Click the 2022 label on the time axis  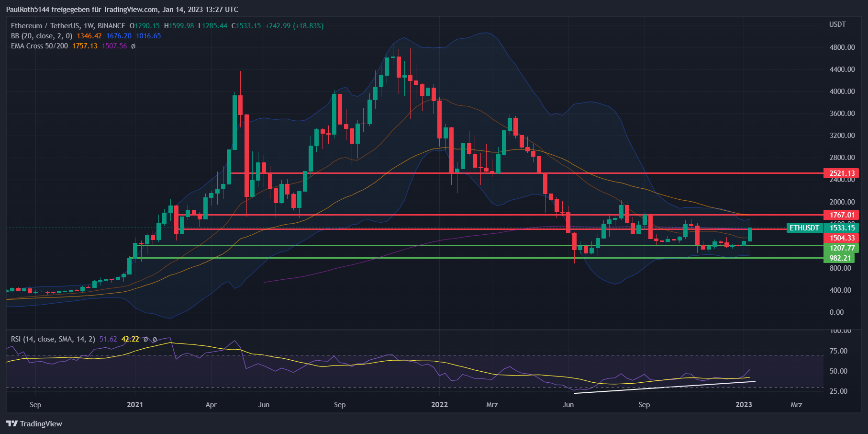[x=439, y=405]
